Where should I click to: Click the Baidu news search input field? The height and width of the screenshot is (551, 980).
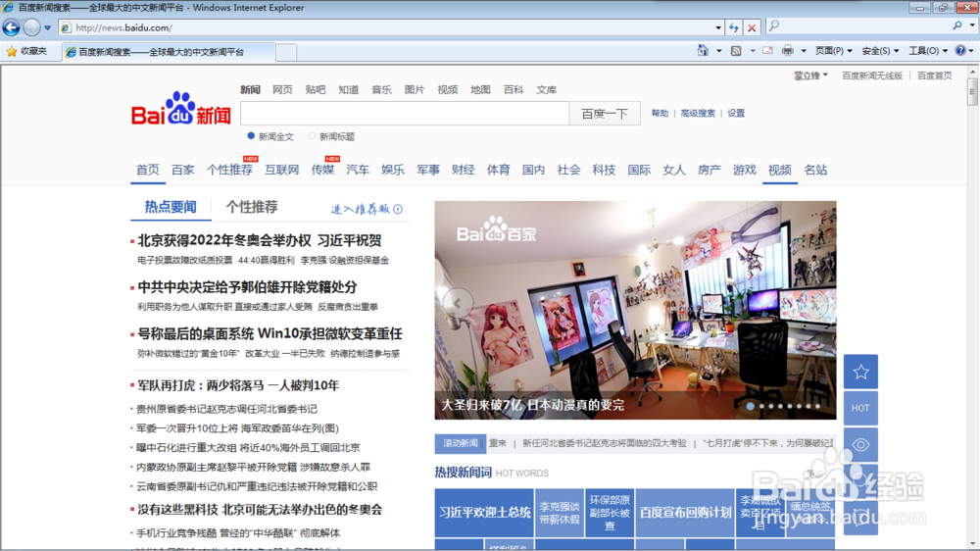coord(405,113)
